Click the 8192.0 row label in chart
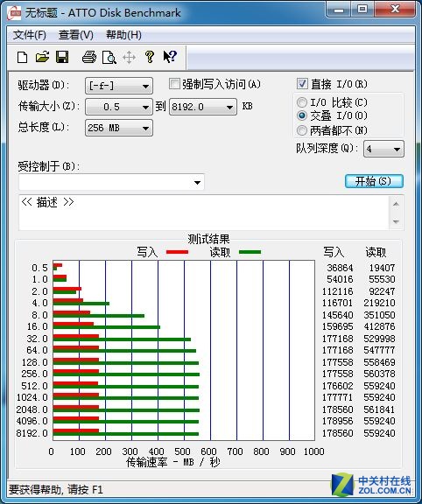Screen dimensions: 422x504 [x=32, y=433]
